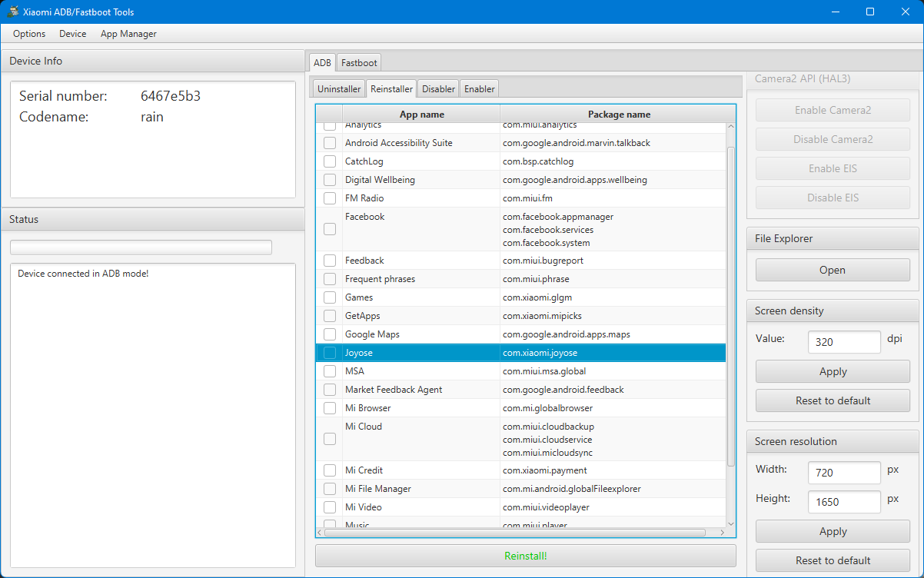
Task: Click the status progress bar
Action: coord(141,247)
